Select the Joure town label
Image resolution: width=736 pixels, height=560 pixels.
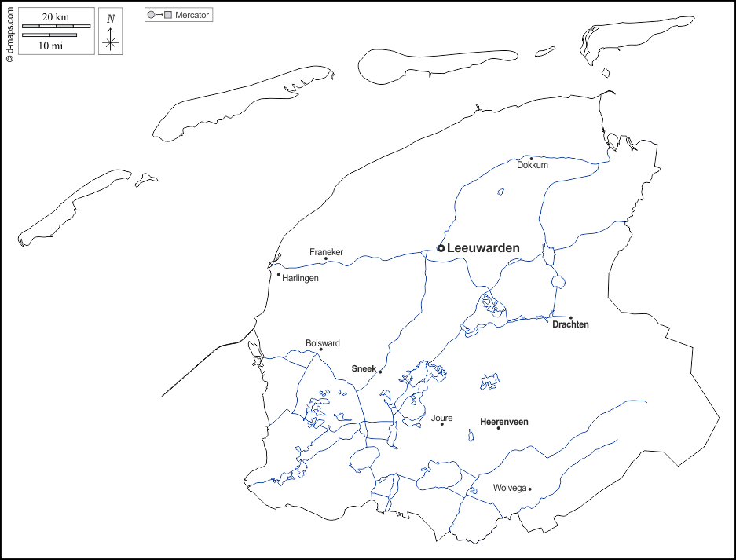441,418
